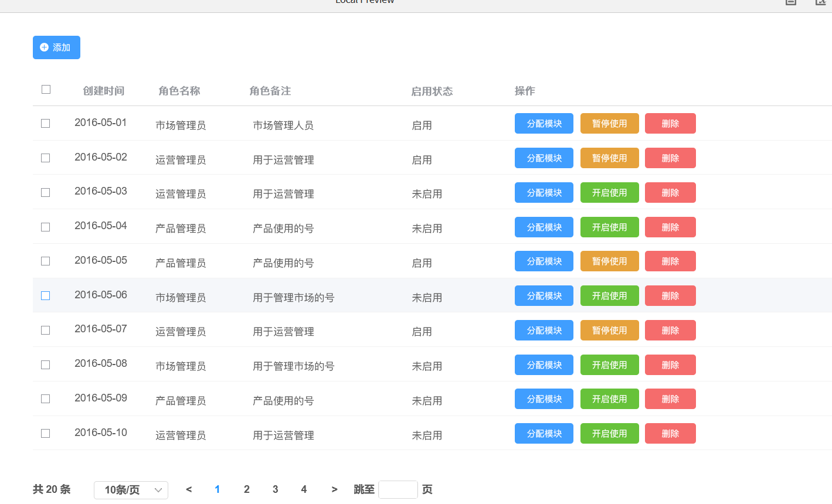Delete the 2016-05-01 role with 删除
This screenshot has height=504, width=832.
(x=670, y=124)
